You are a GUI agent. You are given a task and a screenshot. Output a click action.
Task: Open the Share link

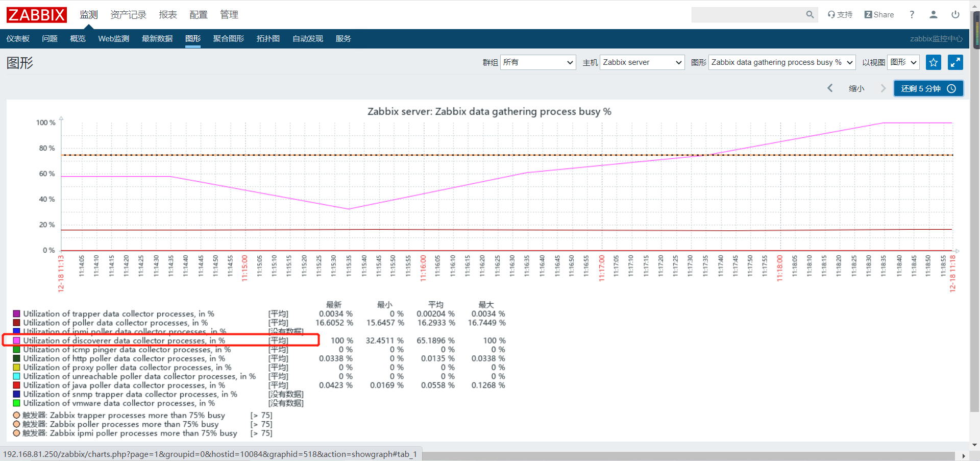coord(879,15)
